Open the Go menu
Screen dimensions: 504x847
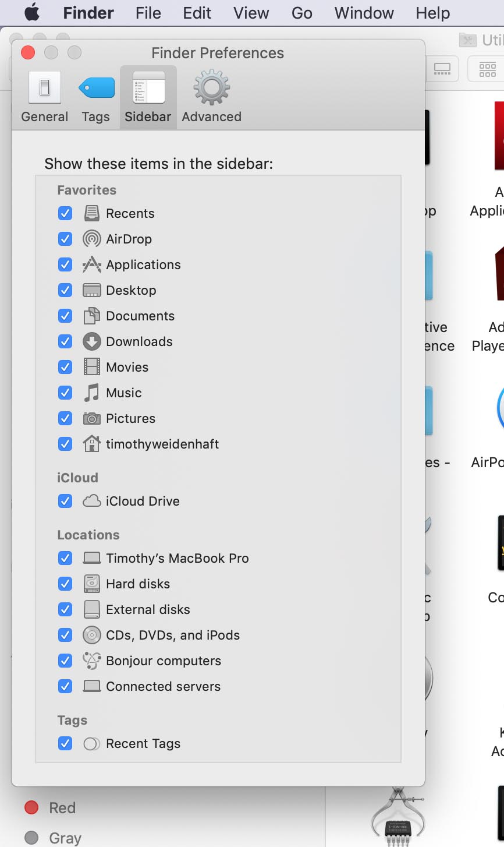pos(301,13)
